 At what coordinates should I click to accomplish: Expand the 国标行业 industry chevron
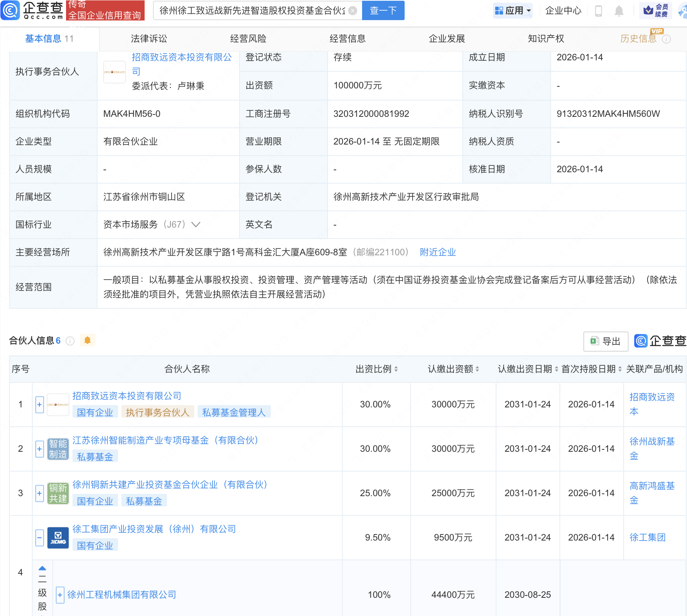196,225
